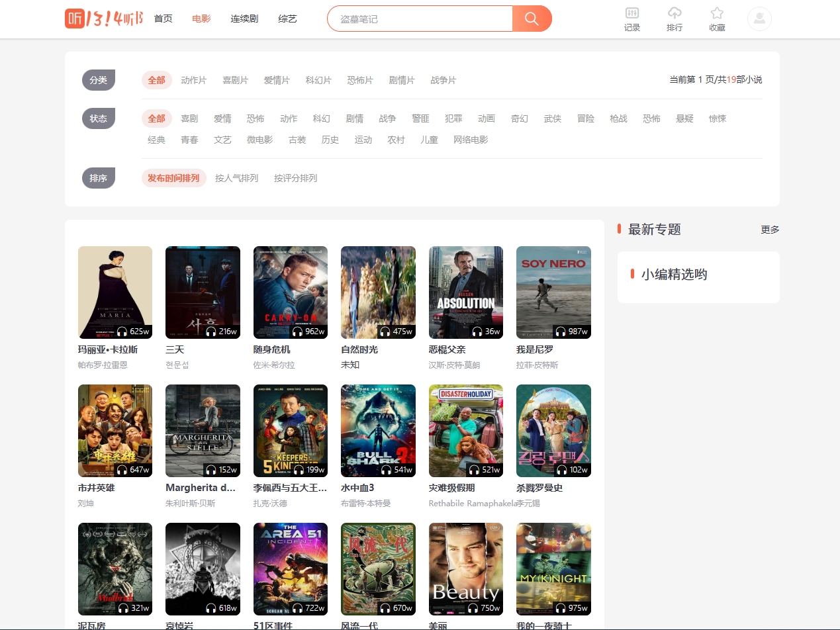Filter category by 剧情片
The width and height of the screenshot is (840, 630).
[x=402, y=80]
